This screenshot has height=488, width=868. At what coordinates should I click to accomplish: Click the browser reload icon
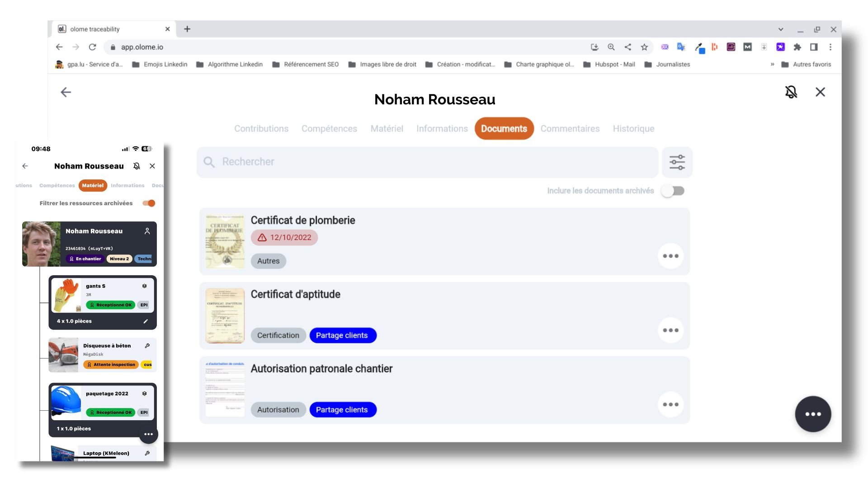93,47
